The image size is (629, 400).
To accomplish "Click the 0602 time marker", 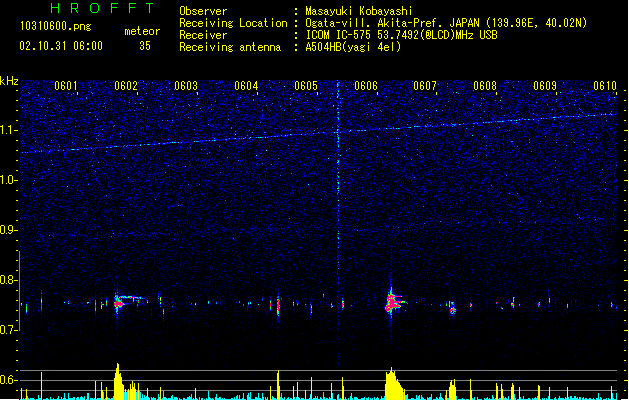I will pos(126,86).
